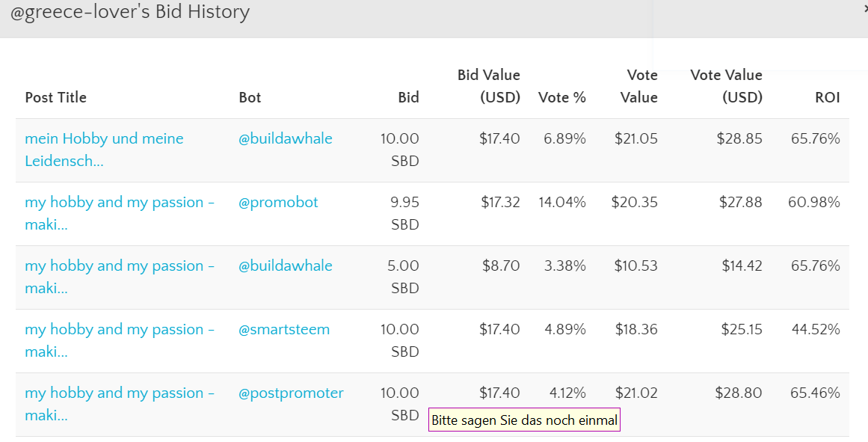Open @postpromoter bot link
Image resolution: width=868 pixels, height=442 pixels.
click(291, 393)
